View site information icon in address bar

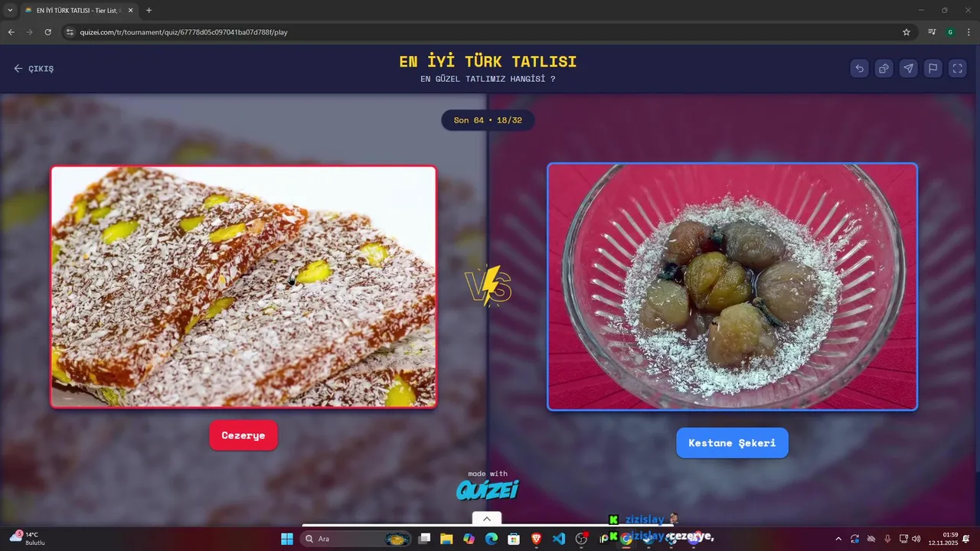pyautogui.click(x=70, y=32)
